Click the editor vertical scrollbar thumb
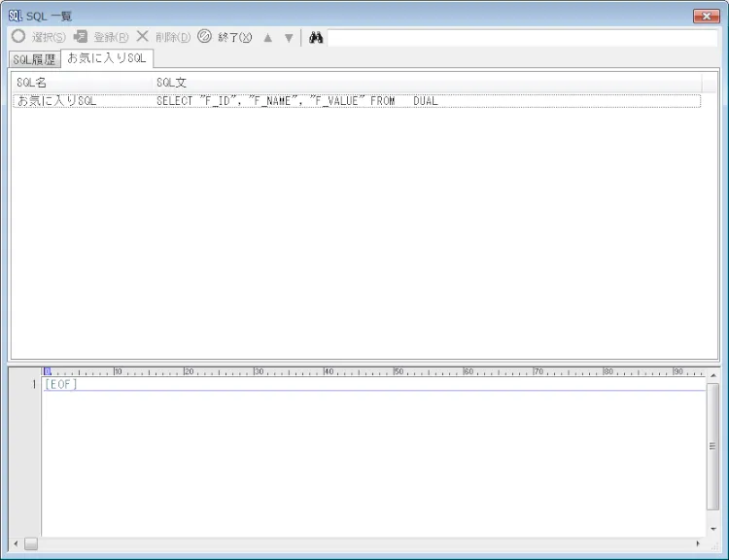Viewport: 729px width, 560px height. (x=712, y=446)
